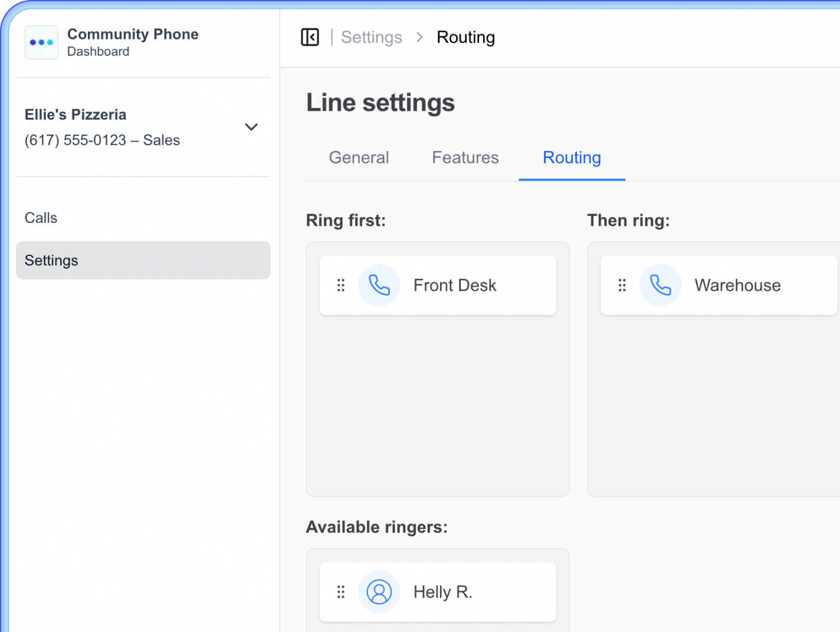Open the (617) 555-0123 Sales line selector
Image resolution: width=840 pixels, height=632 pixels.
102,140
